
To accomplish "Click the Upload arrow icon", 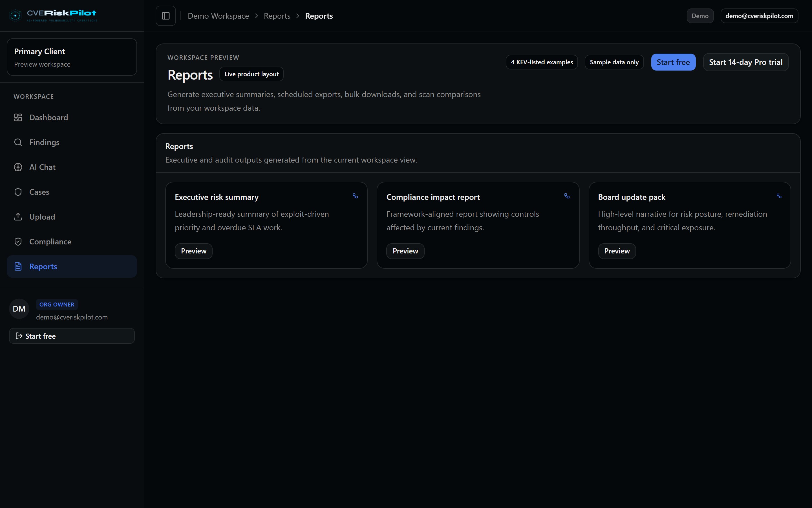I will coord(18,217).
